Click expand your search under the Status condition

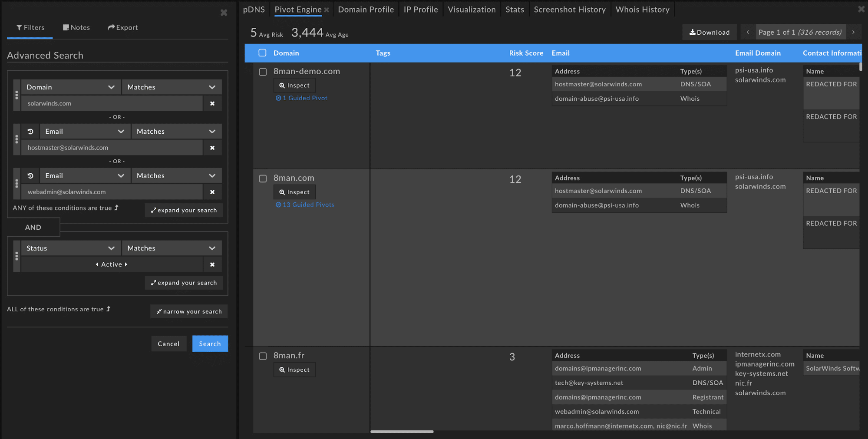[184, 283]
